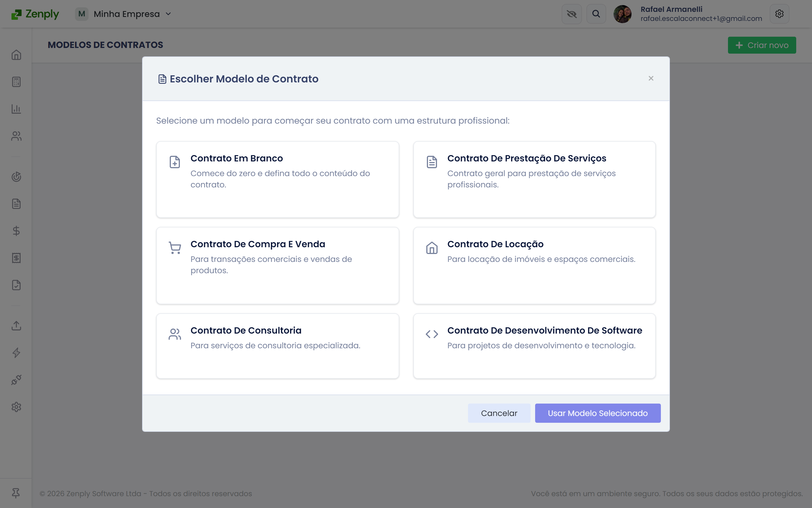Choose the Contrato De Consultoria template
Viewport: 812px width, 508px height.
(277, 346)
